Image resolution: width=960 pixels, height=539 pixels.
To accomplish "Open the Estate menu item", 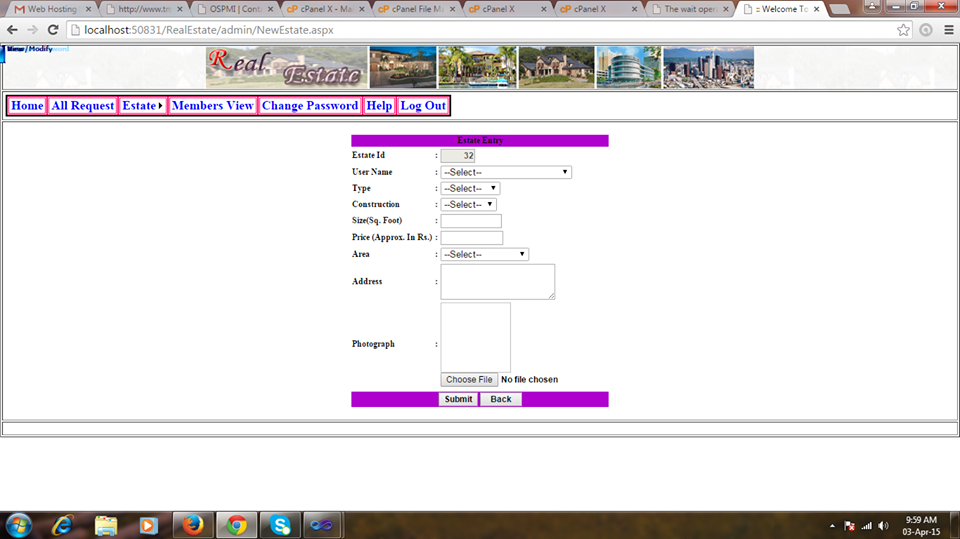I will [142, 106].
